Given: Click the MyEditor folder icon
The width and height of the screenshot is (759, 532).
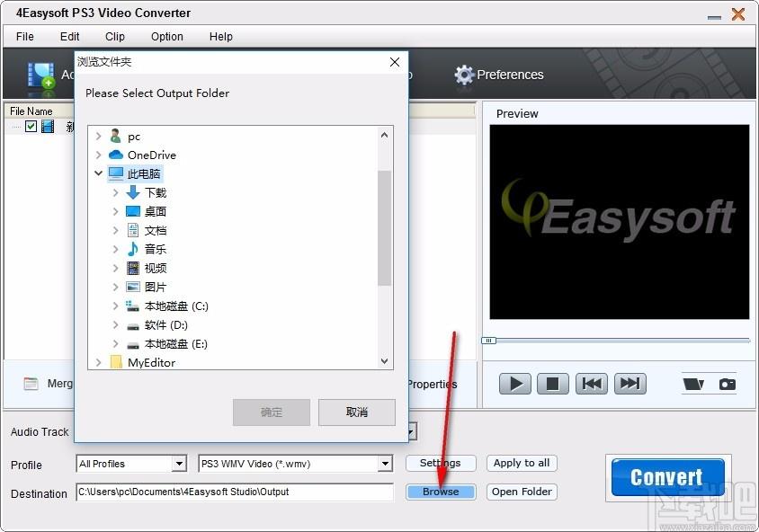Looking at the screenshot, I should coord(116,362).
